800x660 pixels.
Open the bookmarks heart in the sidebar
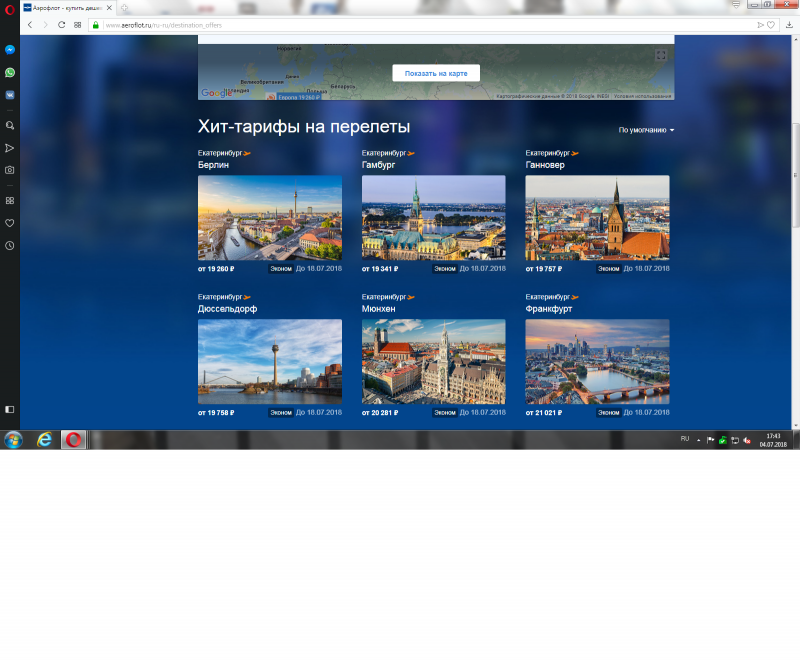point(10,223)
